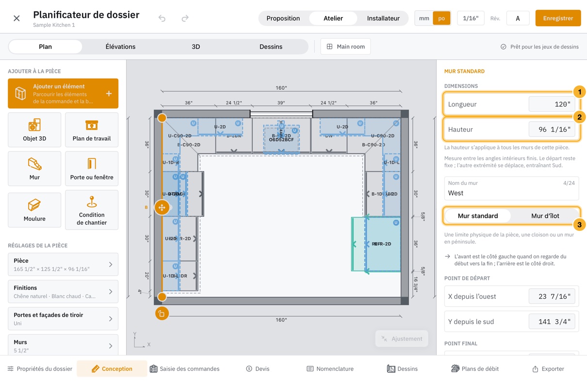Pick the Porte ou fenêtre tool
Screen dimensions: 587x392
(92, 168)
